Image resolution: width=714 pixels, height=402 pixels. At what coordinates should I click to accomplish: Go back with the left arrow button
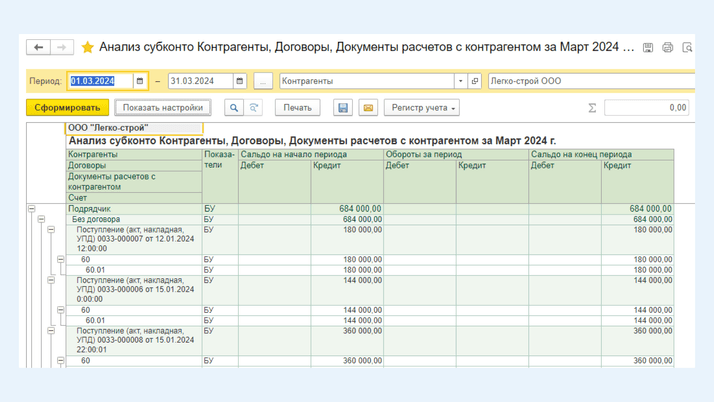38,47
